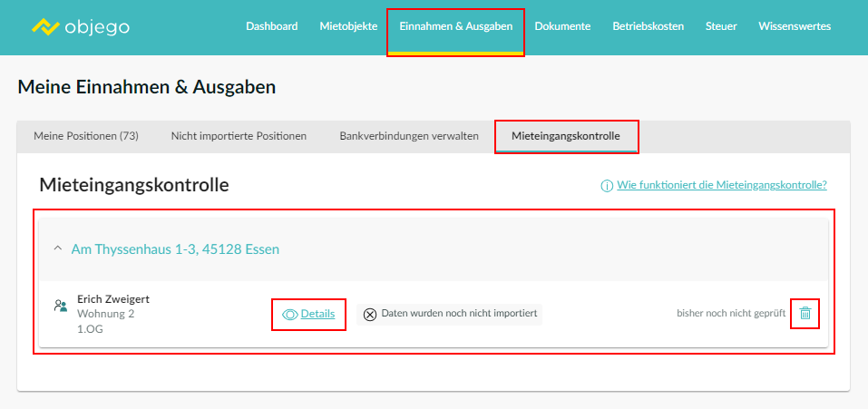Go to Wissenswertes page
The width and height of the screenshot is (868, 409).
pyautogui.click(x=795, y=26)
